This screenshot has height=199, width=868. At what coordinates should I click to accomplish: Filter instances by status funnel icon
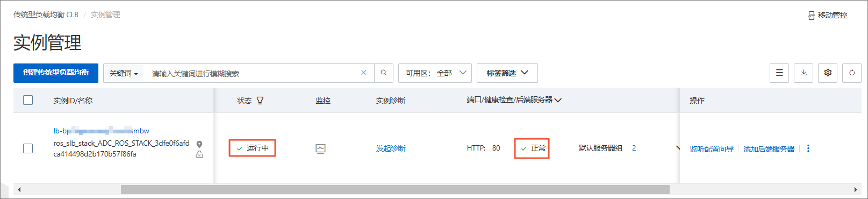point(260,101)
